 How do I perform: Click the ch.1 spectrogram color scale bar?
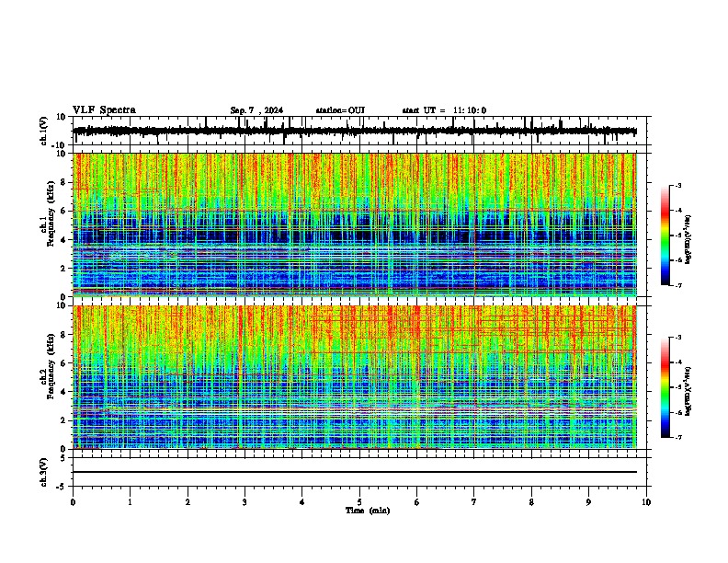pyautogui.click(x=665, y=236)
